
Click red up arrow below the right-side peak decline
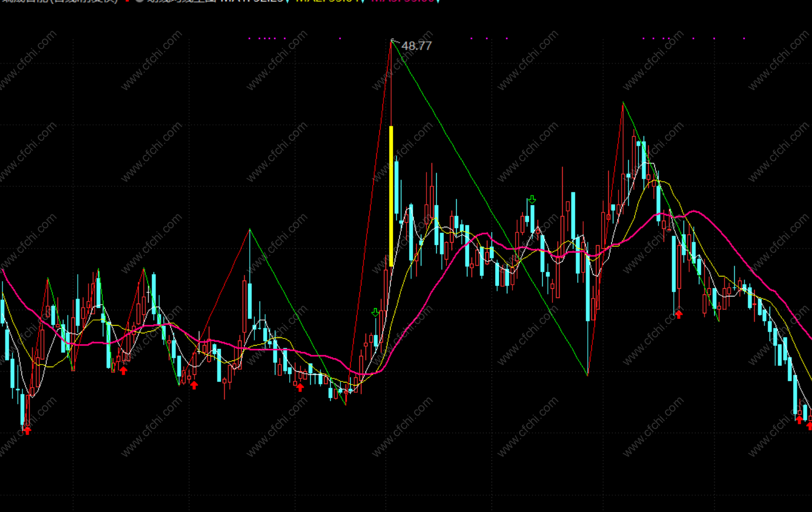679,314
